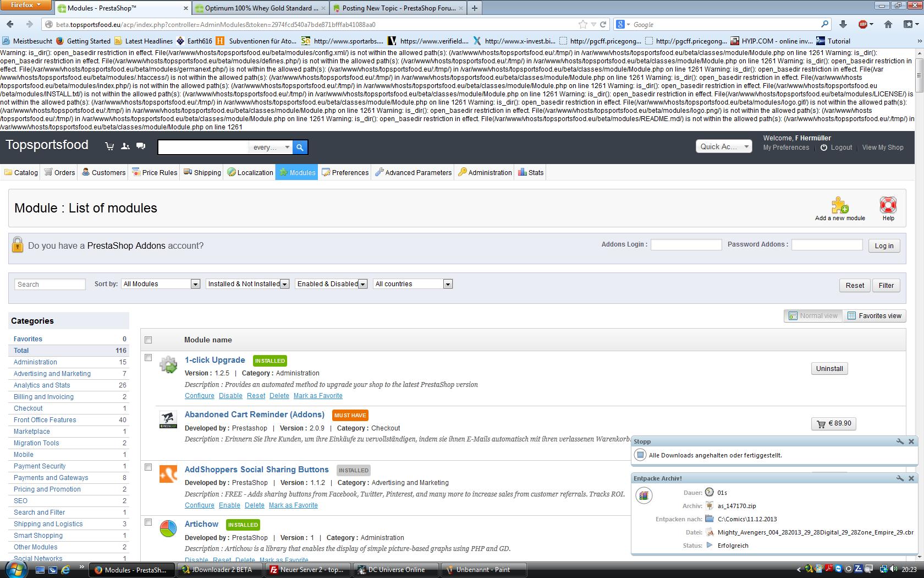Open the All Modules sort dropdown
The image size is (924, 578).
pos(161,284)
